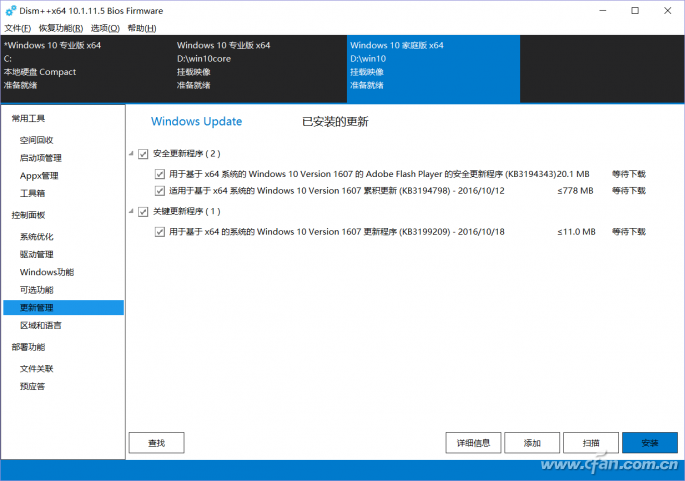Collapse the 安全更新程序 group arrow
Image resolution: width=685 pixels, height=481 pixels.
(131, 153)
